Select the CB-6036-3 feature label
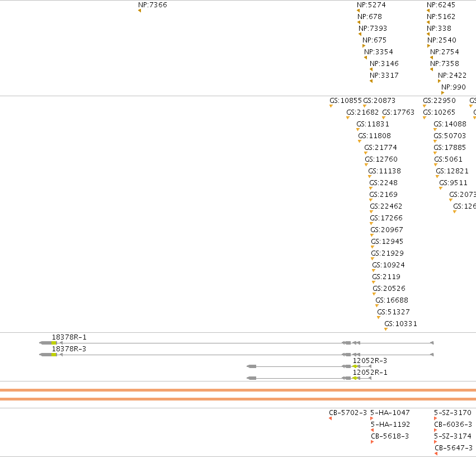 click(x=453, y=425)
